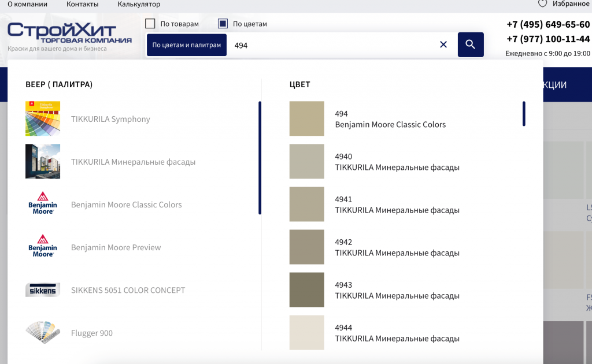The image size is (592, 364).
Task: Click the palette list scrollbar
Action: click(260, 158)
